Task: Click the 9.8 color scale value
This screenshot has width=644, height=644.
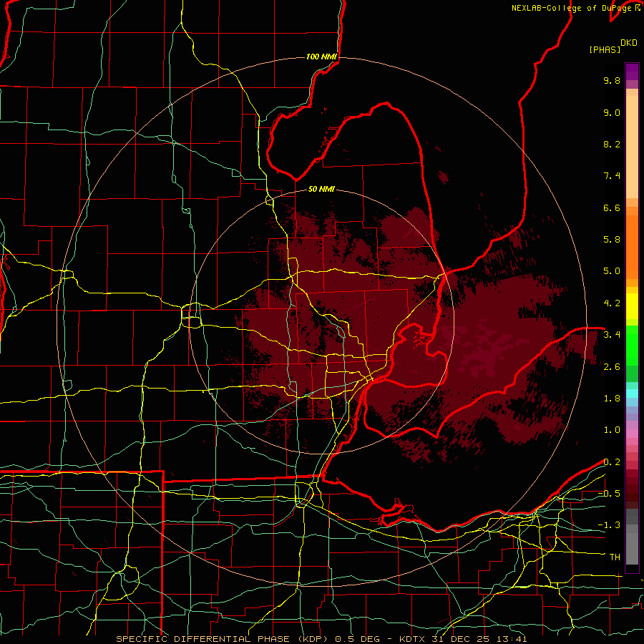Action: click(612, 80)
